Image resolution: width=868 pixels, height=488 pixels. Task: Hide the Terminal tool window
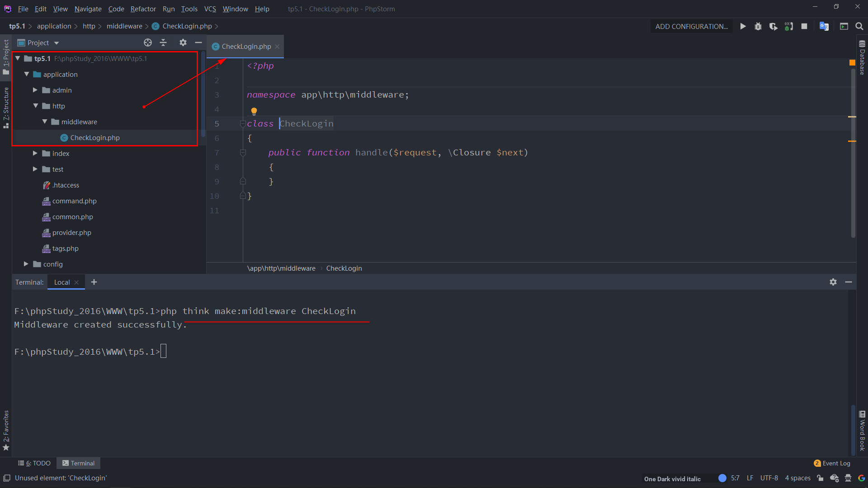[849, 282]
